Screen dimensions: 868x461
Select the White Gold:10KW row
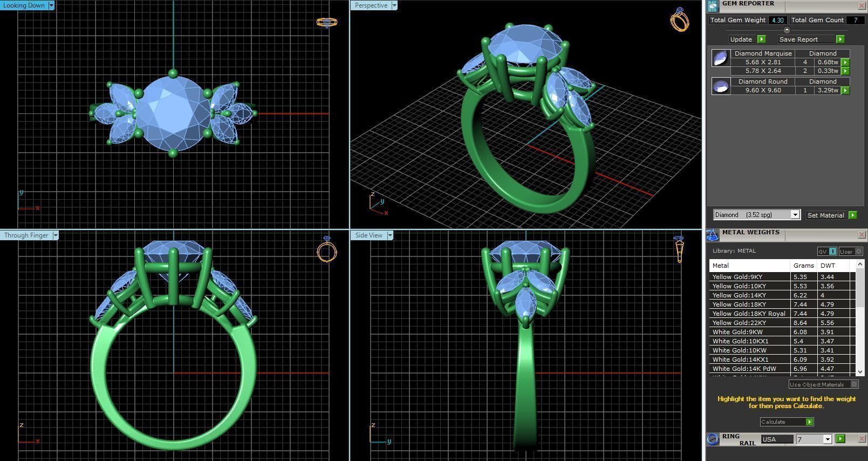pos(782,350)
